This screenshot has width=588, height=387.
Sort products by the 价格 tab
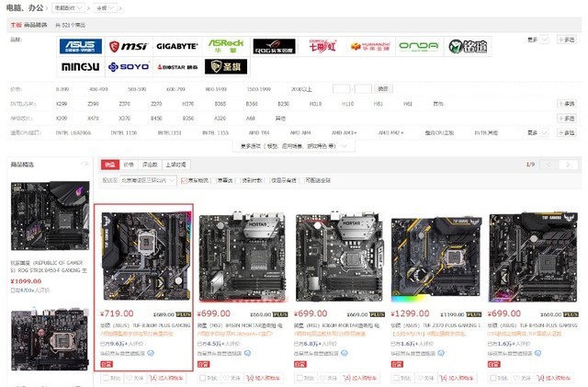click(128, 165)
